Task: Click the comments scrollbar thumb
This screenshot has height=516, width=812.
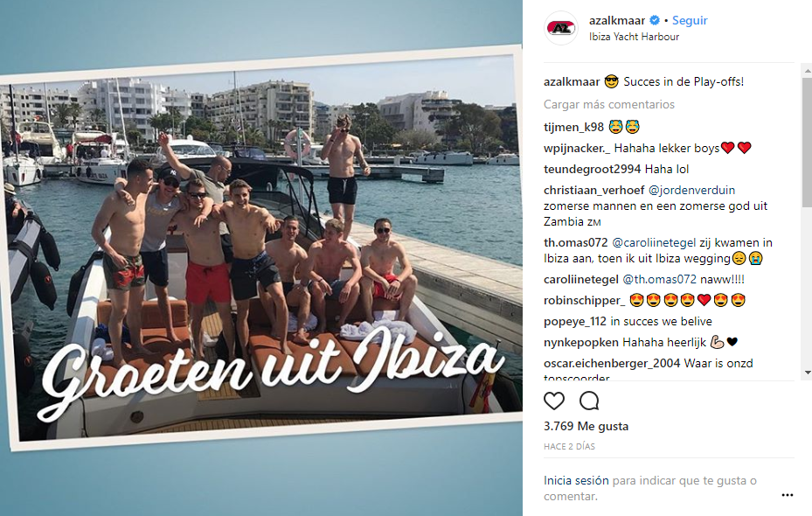Action: point(808,143)
